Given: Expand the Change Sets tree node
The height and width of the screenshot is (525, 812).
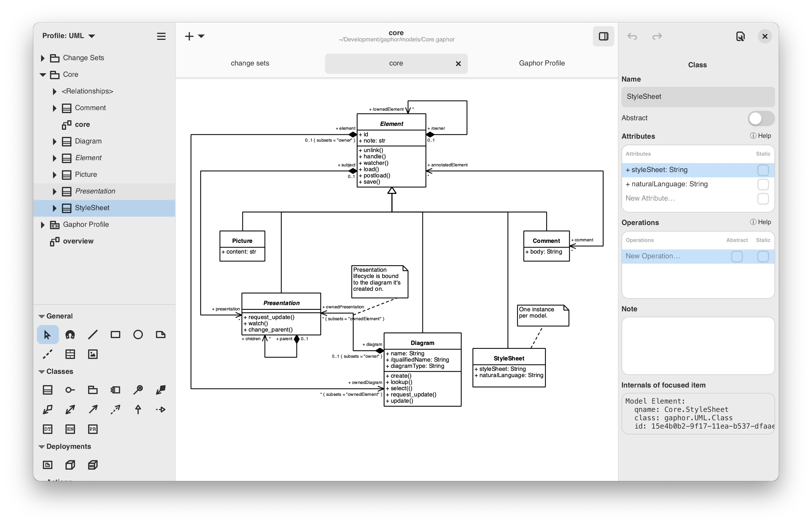Looking at the screenshot, I should (43, 58).
